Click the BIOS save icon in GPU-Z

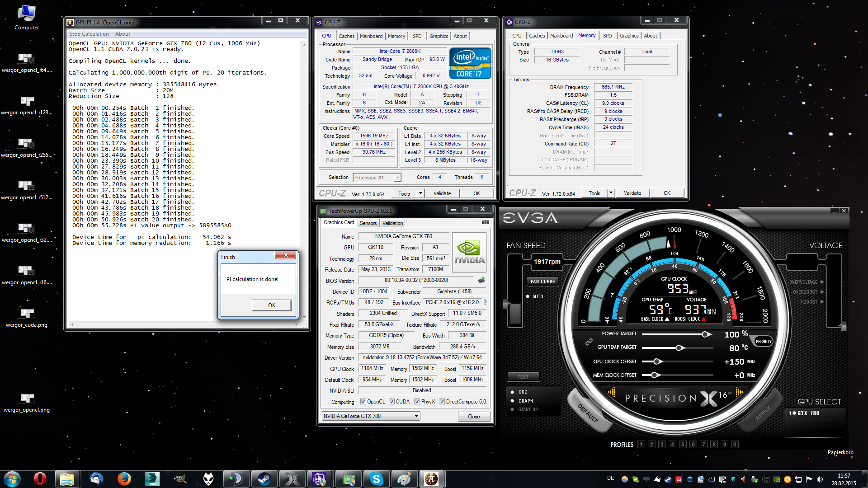tap(481, 280)
